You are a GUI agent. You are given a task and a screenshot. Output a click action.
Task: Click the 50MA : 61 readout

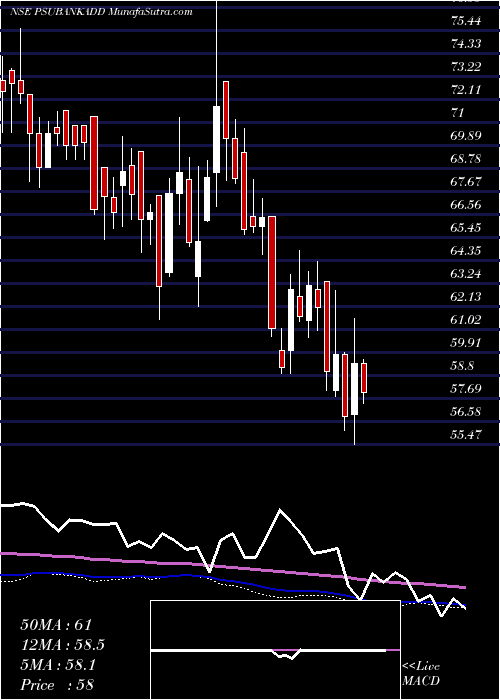tap(56, 625)
